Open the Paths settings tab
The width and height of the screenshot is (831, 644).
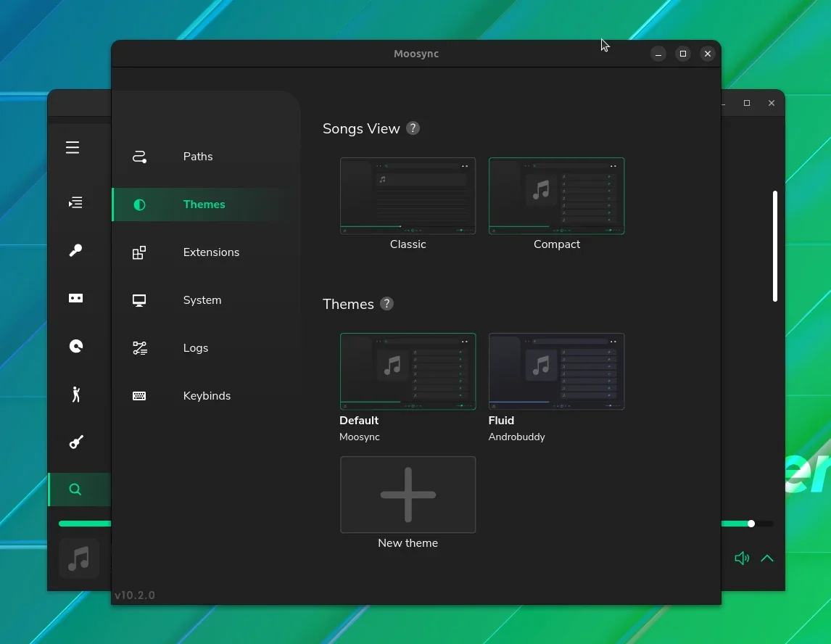[x=206, y=157]
